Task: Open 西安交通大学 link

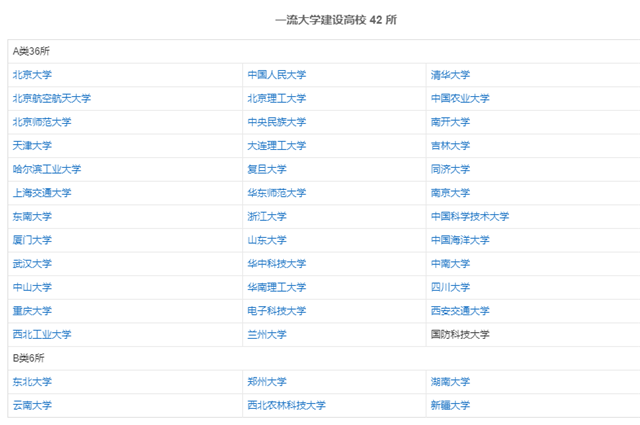Action: (460, 311)
